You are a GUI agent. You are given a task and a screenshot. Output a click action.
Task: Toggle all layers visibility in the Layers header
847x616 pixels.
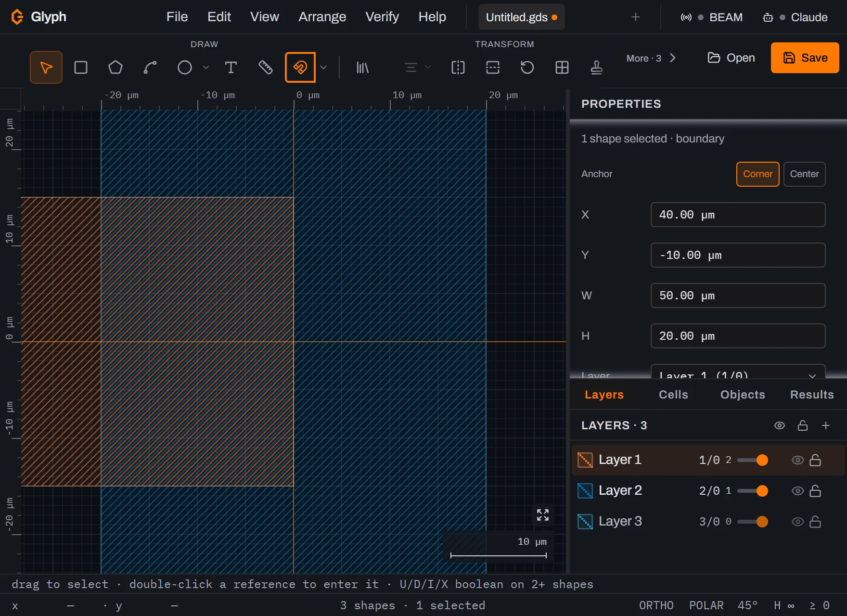pyautogui.click(x=780, y=425)
